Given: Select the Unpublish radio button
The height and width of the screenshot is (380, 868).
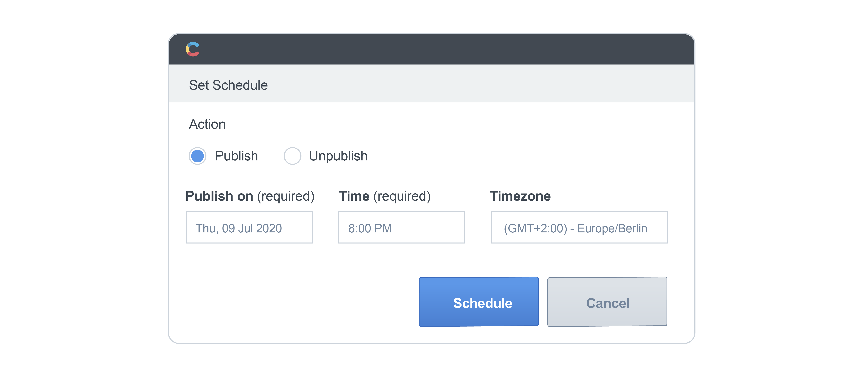Looking at the screenshot, I should pos(292,156).
